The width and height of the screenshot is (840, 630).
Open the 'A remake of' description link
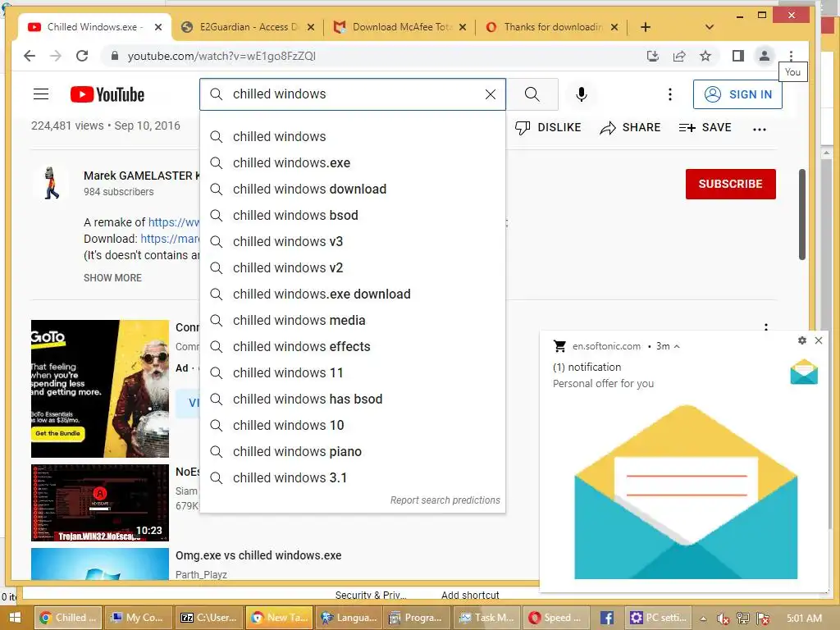click(174, 222)
